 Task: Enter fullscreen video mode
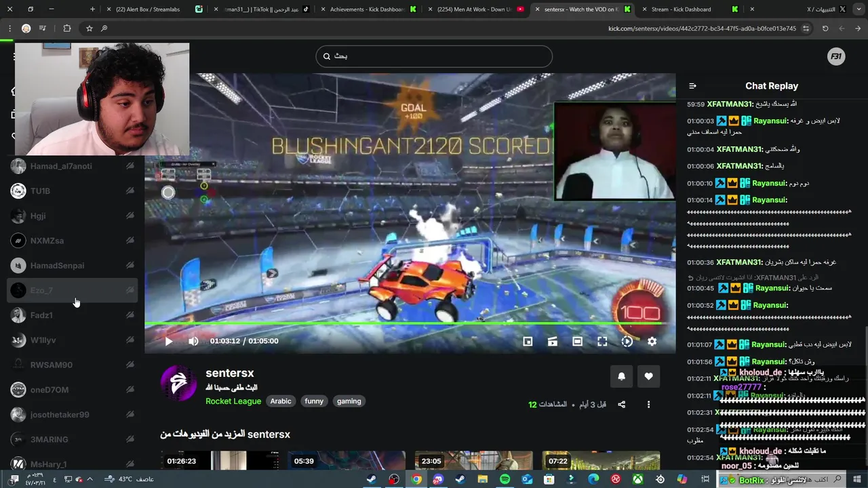602,342
